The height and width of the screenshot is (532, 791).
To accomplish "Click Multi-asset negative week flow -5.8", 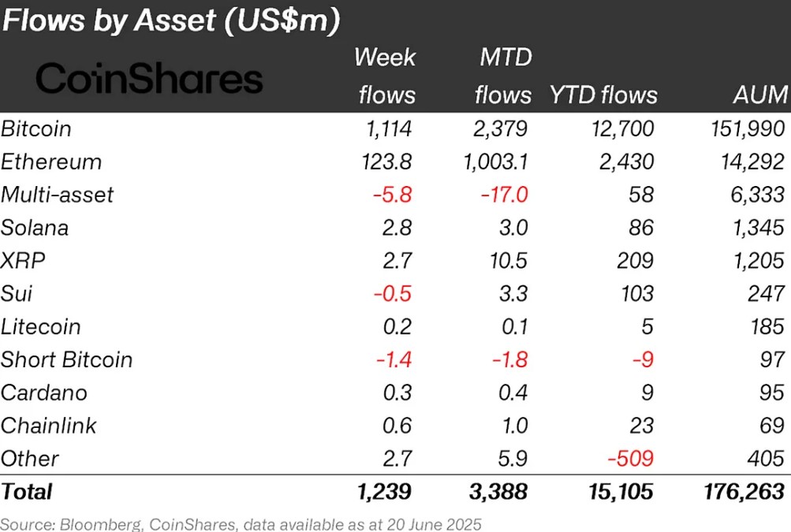I will click(393, 195).
